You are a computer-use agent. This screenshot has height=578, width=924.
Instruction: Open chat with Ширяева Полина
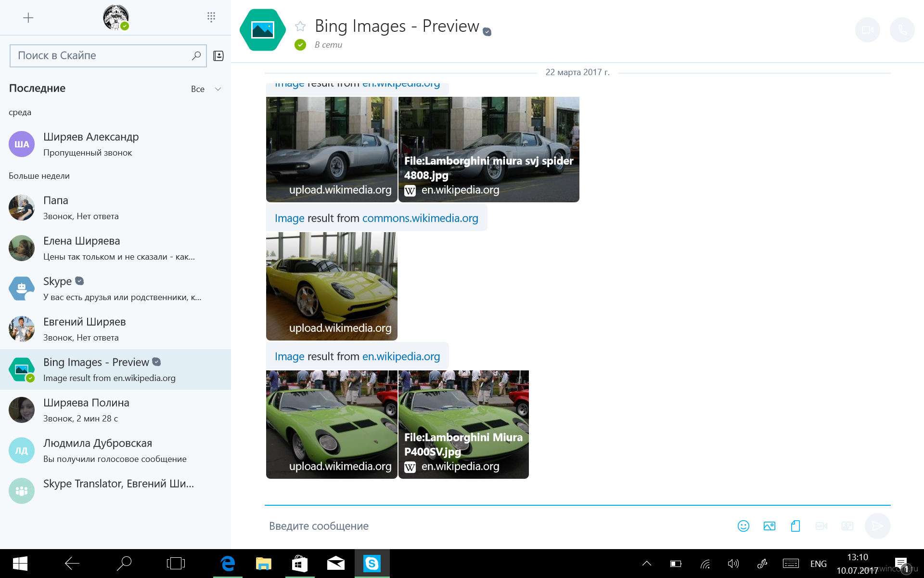115,410
